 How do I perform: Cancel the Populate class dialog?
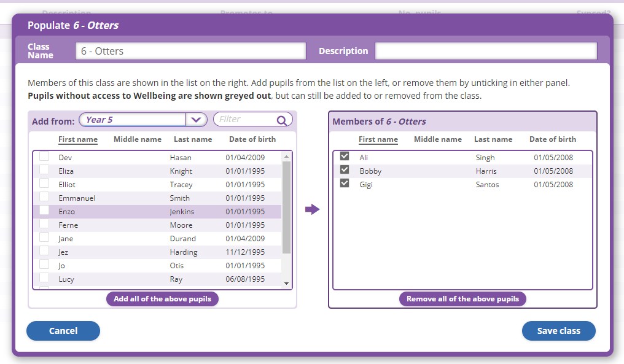point(63,331)
